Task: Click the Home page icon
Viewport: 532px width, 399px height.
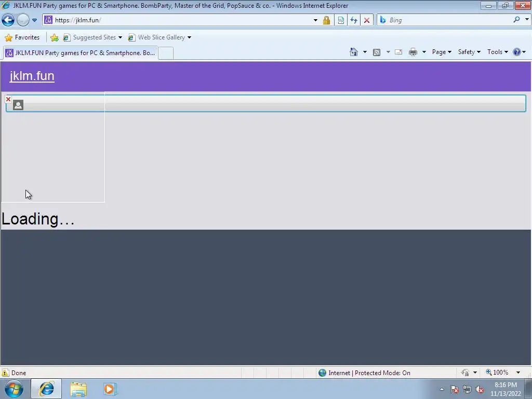Action: click(x=353, y=52)
